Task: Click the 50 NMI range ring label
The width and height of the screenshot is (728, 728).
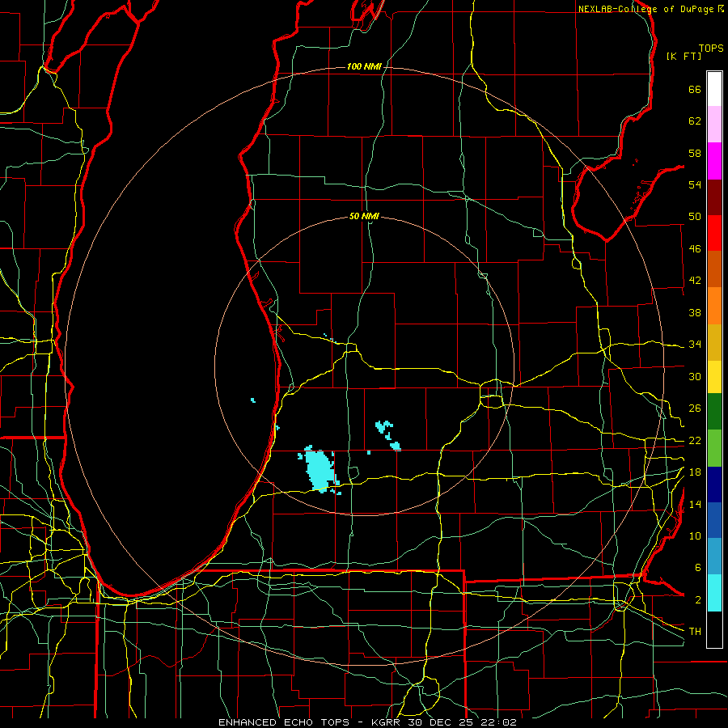Action: [364, 216]
